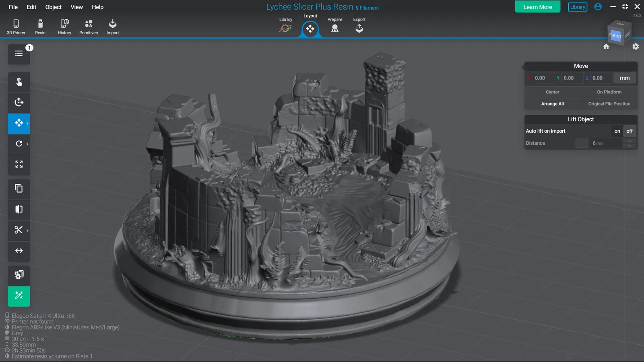Expand the scissors tool options arrow
Image resolution: width=644 pixels, height=362 pixels.
click(27, 230)
